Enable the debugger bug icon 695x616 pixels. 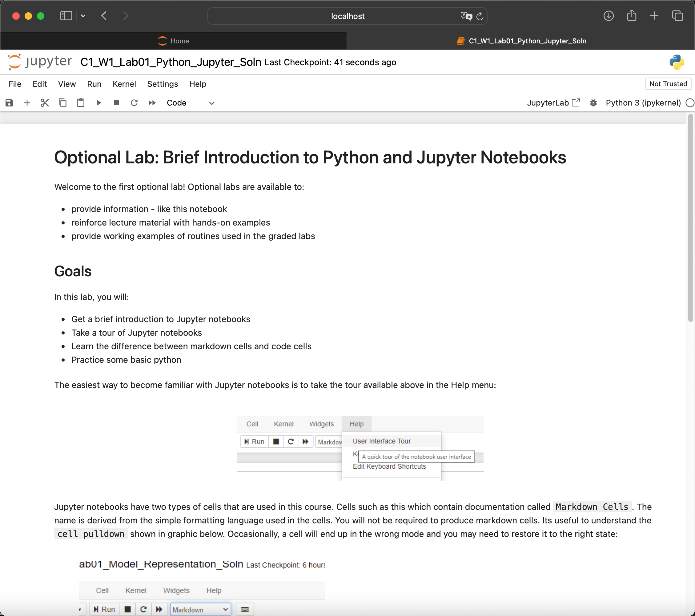coord(593,103)
